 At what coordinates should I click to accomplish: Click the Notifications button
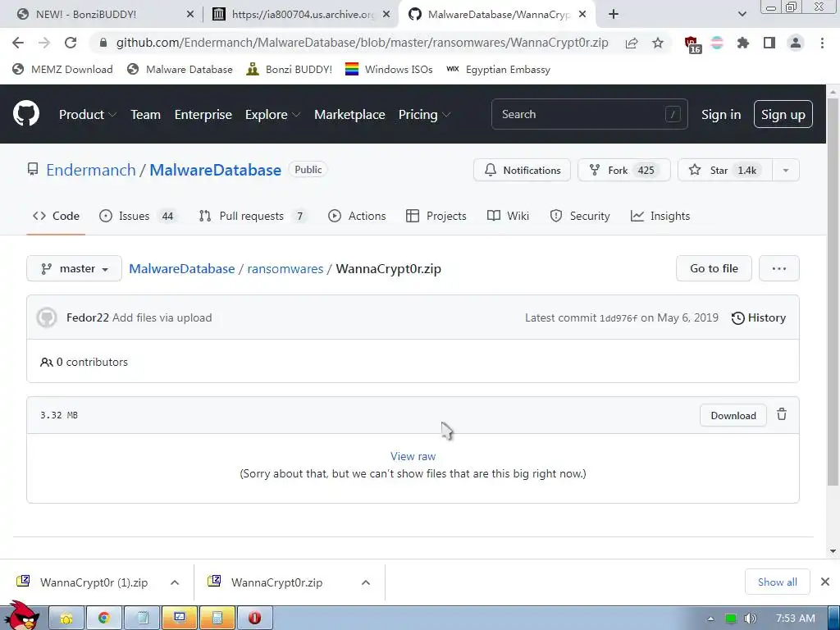(x=522, y=171)
